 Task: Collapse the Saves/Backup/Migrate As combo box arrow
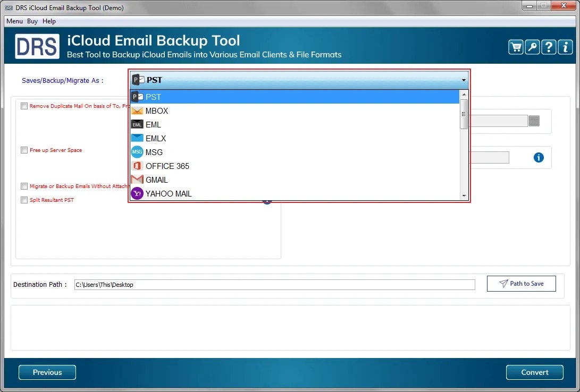click(464, 80)
